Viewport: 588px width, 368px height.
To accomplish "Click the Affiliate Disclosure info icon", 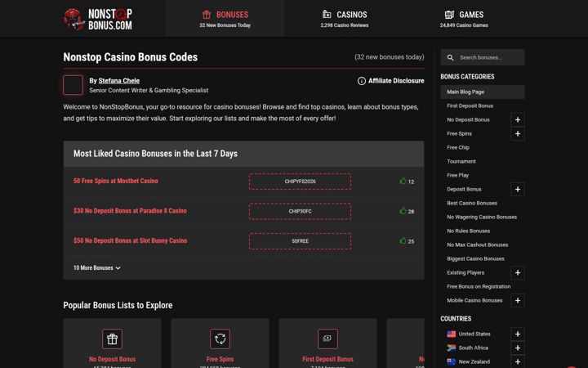I will tap(362, 81).
